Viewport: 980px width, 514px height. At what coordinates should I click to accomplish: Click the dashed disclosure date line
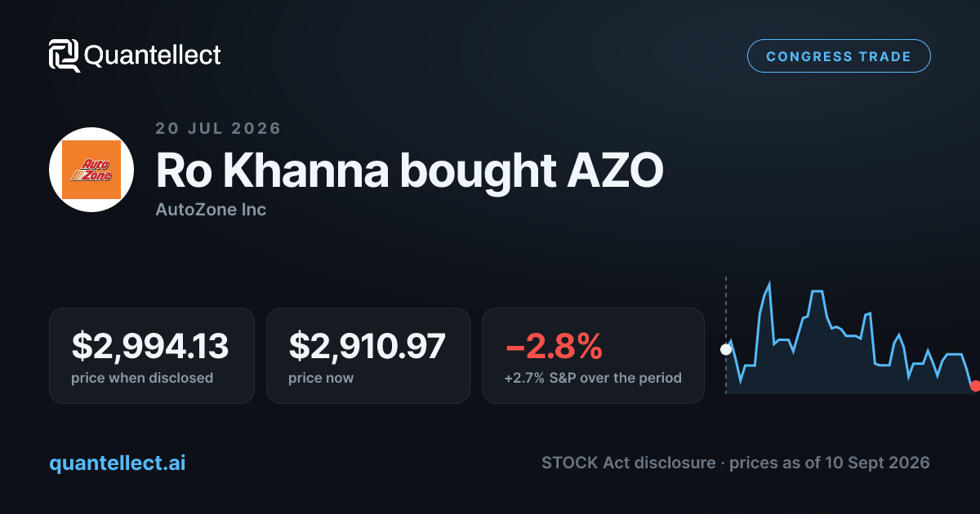coord(725,335)
